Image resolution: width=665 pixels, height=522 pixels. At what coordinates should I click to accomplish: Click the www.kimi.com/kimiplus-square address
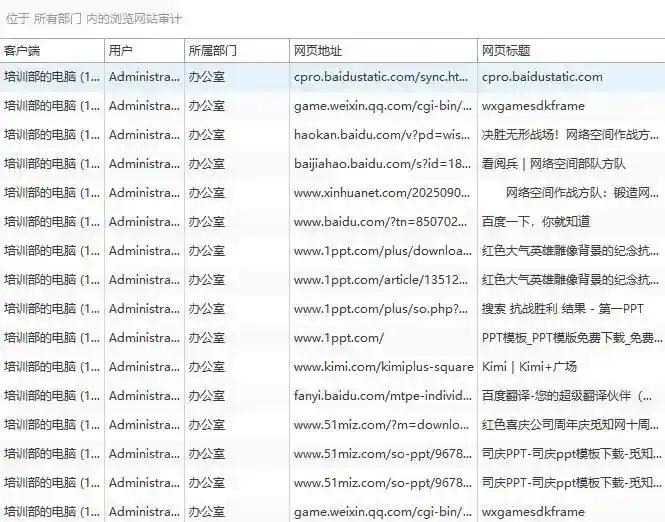[383, 367]
